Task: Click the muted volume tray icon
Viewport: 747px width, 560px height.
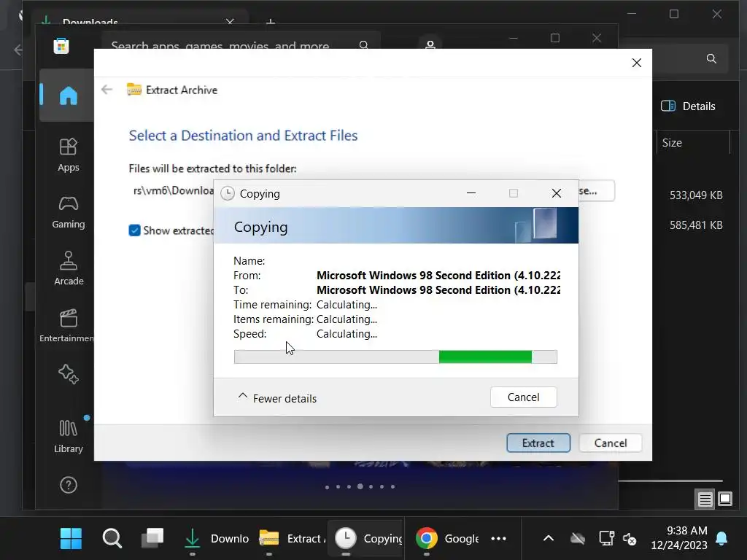Action: 630,539
